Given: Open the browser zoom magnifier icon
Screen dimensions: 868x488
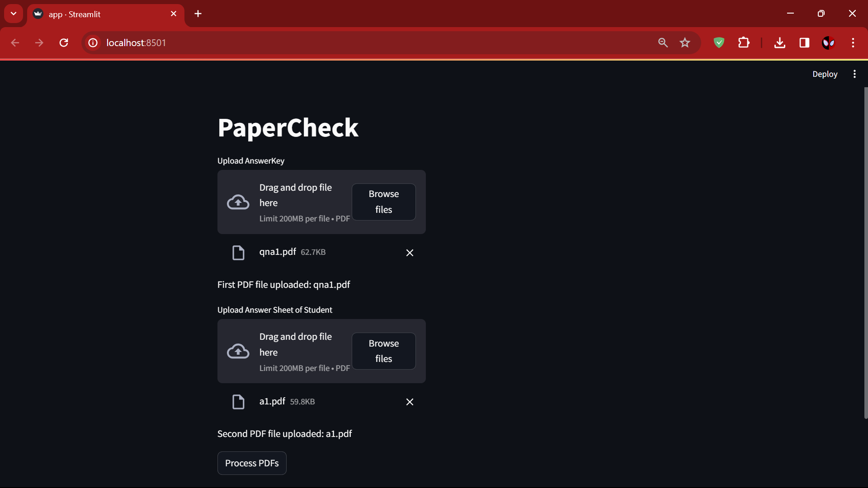Looking at the screenshot, I should coord(663,43).
